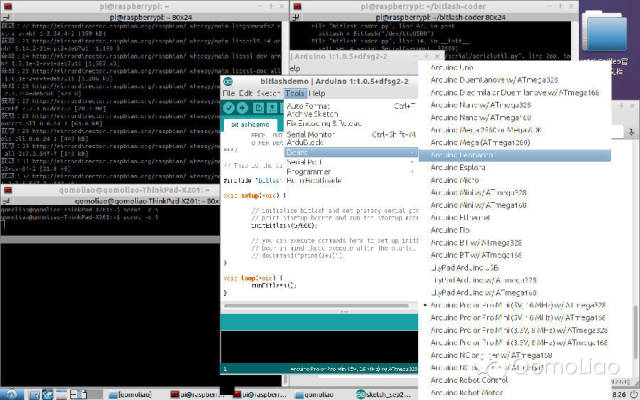Choose Arduino Pro Mini (5V, 16 MHz) ATmega168

pyautogui.click(x=515, y=318)
